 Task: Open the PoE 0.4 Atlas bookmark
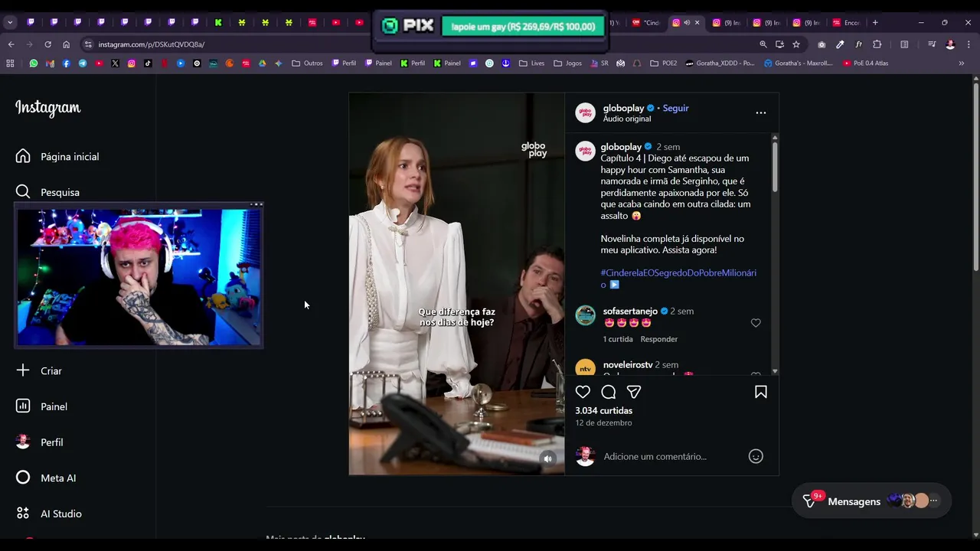pyautogui.click(x=866, y=64)
